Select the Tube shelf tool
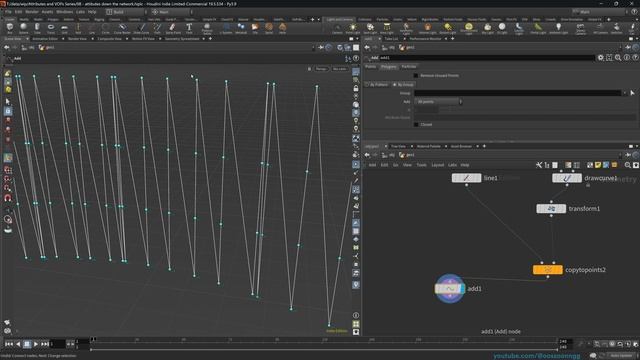The height and width of the screenshot is (360, 640). pyautogui.click(x=37, y=29)
